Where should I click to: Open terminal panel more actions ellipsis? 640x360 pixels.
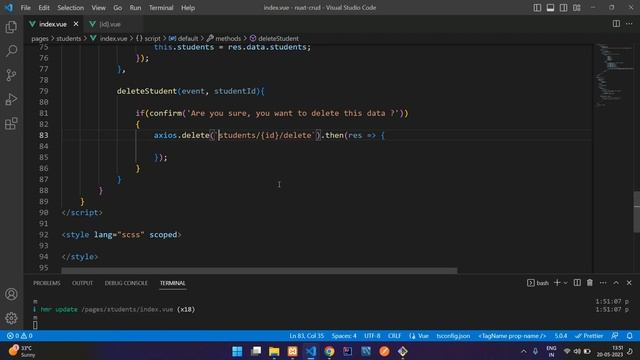click(603, 282)
